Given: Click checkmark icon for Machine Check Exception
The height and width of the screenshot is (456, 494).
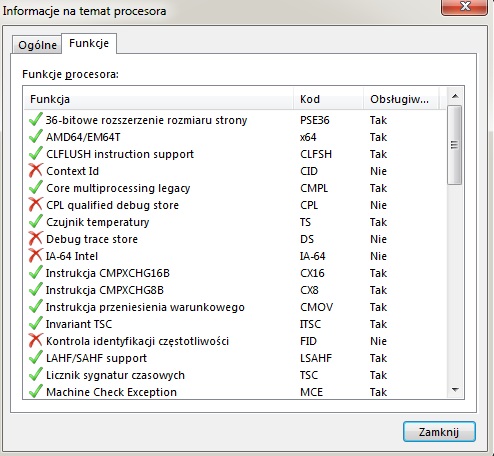Looking at the screenshot, I should pyautogui.click(x=35, y=391).
